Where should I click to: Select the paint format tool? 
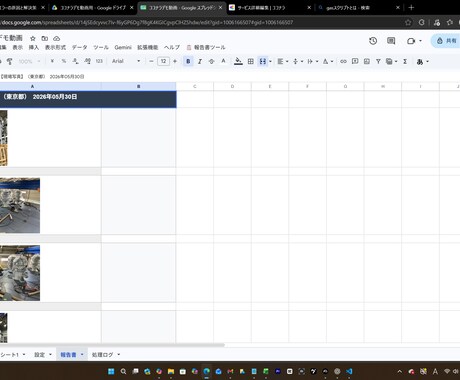point(9,61)
